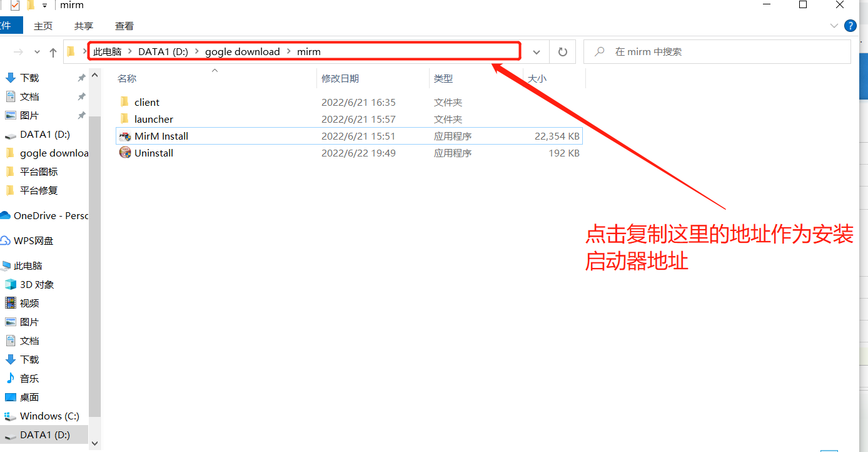Click the client folder date 2022/6/21 16:35
The width and height of the screenshot is (868, 452).
coord(358,102)
